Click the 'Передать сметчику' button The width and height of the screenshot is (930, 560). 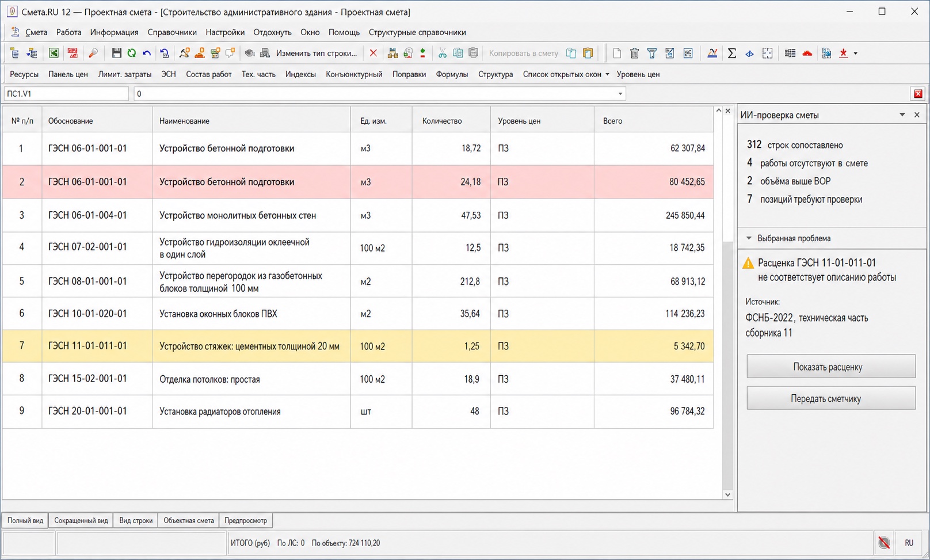tap(831, 398)
